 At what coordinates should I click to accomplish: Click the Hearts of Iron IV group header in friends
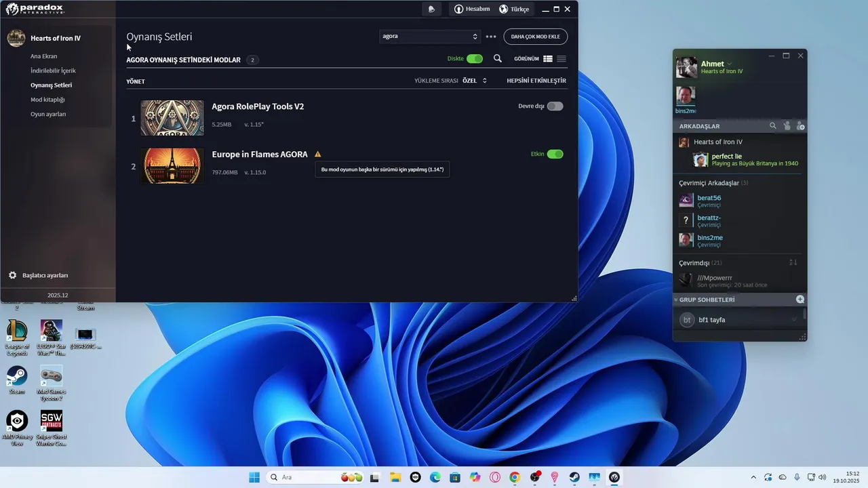point(717,142)
